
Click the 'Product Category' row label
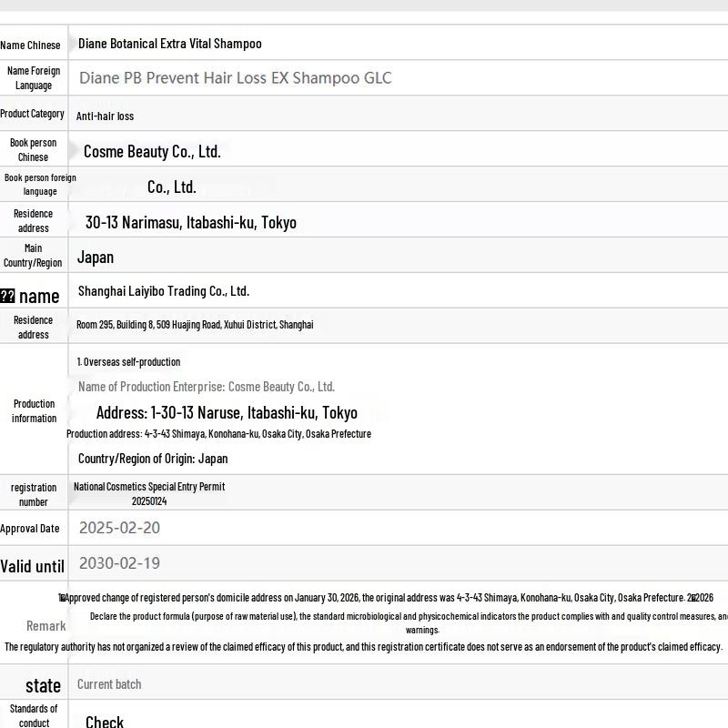point(32,114)
